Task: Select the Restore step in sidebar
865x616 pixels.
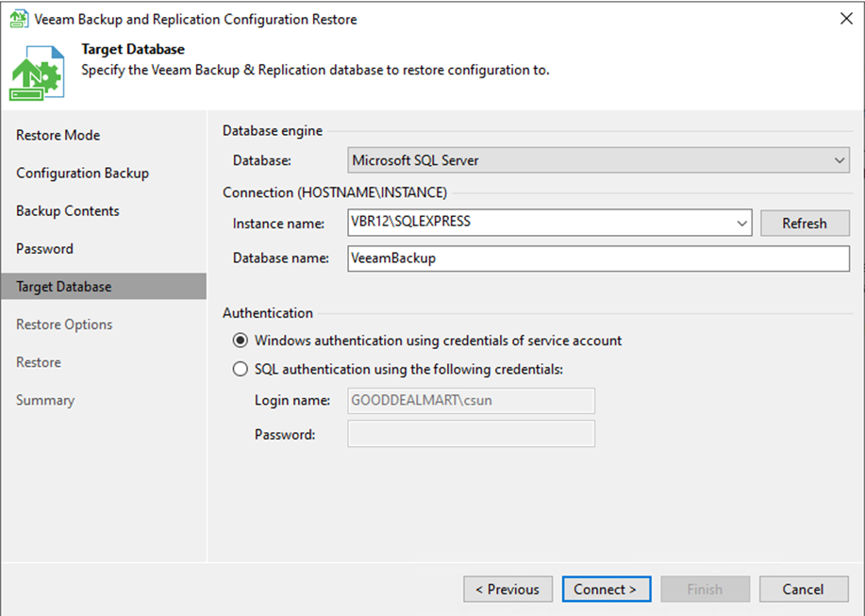Action: coord(38,362)
